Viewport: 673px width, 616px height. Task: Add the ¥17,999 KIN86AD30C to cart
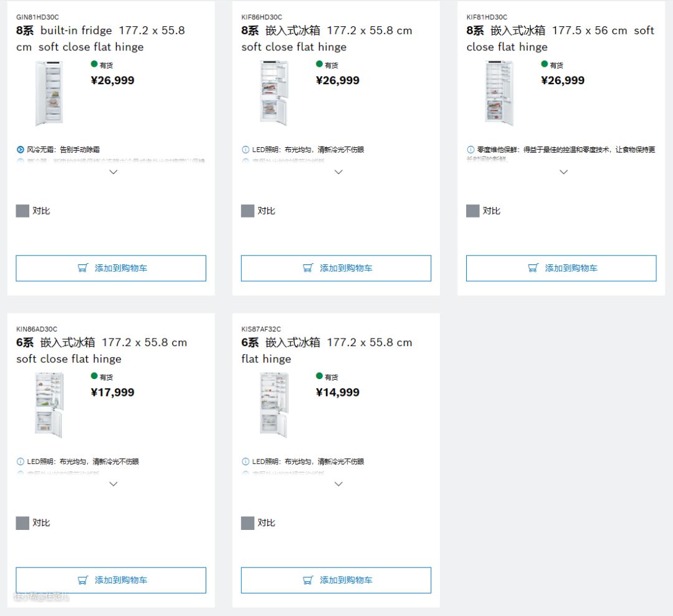(x=111, y=580)
